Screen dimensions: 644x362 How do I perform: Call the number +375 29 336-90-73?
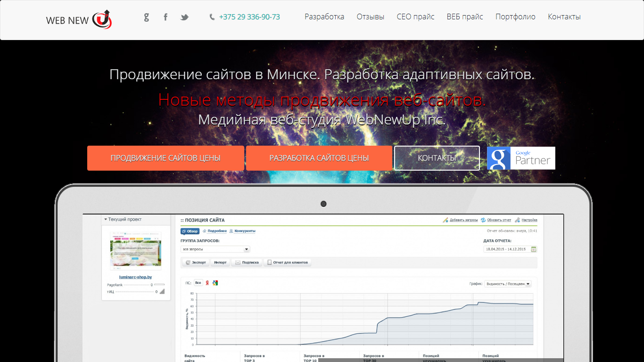[x=249, y=17]
